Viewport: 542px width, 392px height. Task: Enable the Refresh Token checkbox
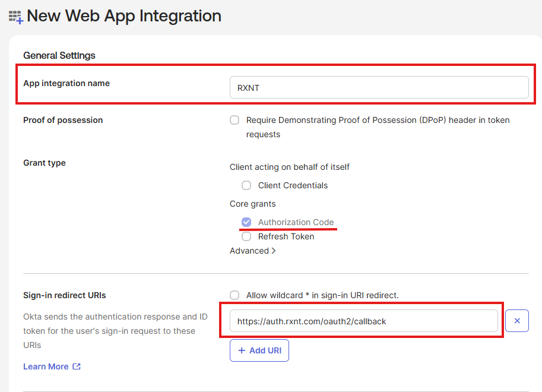(246, 236)
